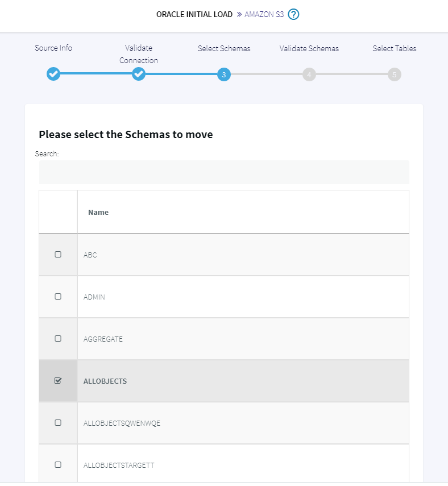Viewport: 448px width, 486px height.
Task: Jump to step 5 Select Tables circle
Action: click(x=395, y=74)
